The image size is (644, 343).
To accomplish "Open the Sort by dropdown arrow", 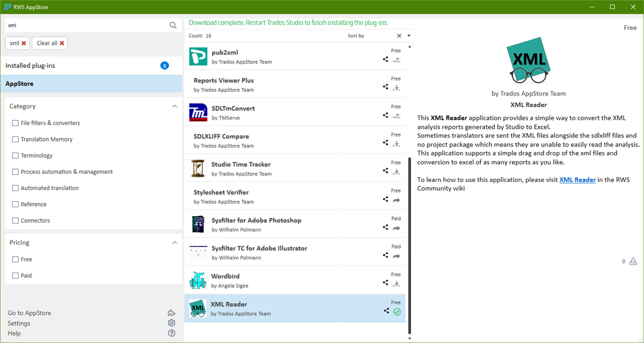I will click(409, 36).
